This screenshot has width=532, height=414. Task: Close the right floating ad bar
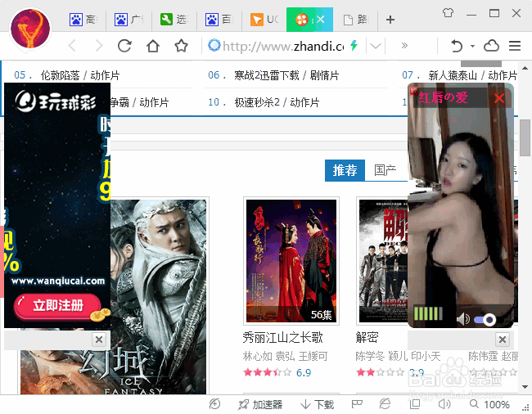click(503, 340)
